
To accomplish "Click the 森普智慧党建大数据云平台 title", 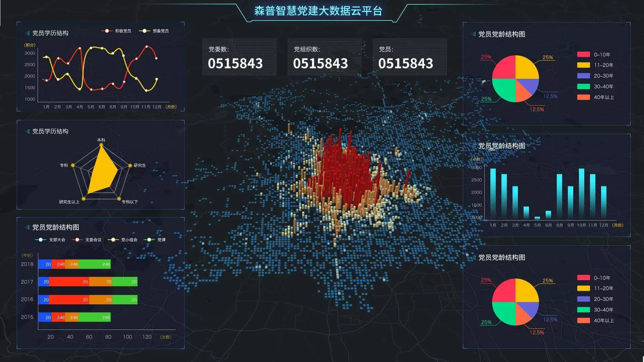I will (318, 11).
